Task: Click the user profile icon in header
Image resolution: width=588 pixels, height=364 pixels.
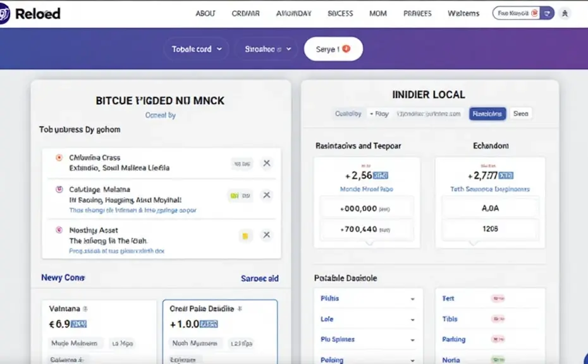Action: click(565, 13)
